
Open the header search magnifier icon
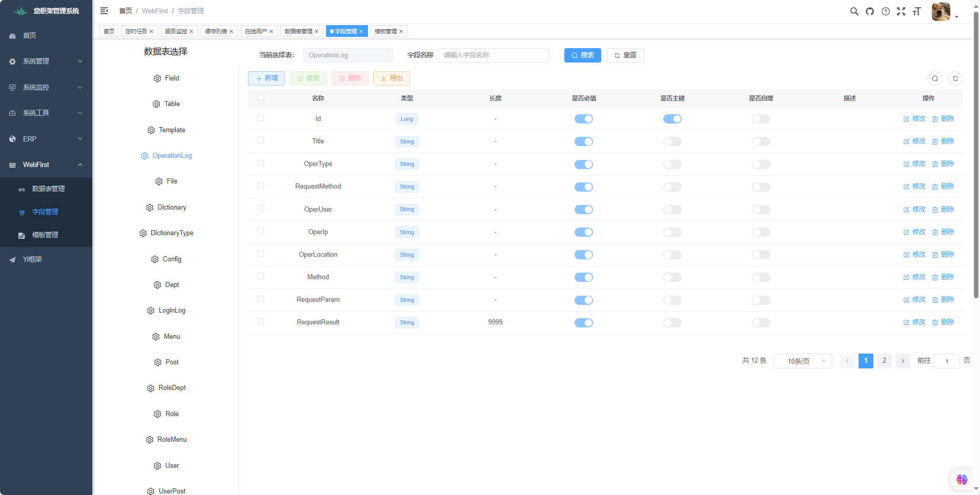854,11
